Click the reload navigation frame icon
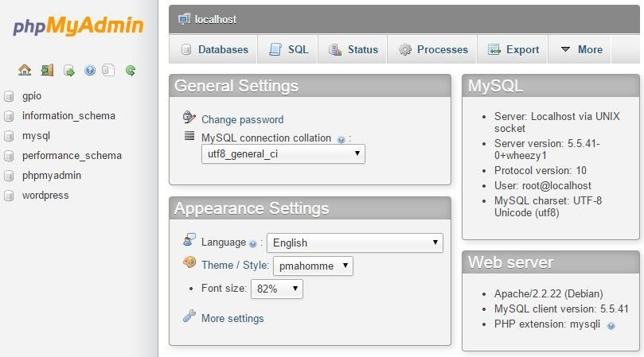This screenshot has width=644, height=357. [131, 70]
